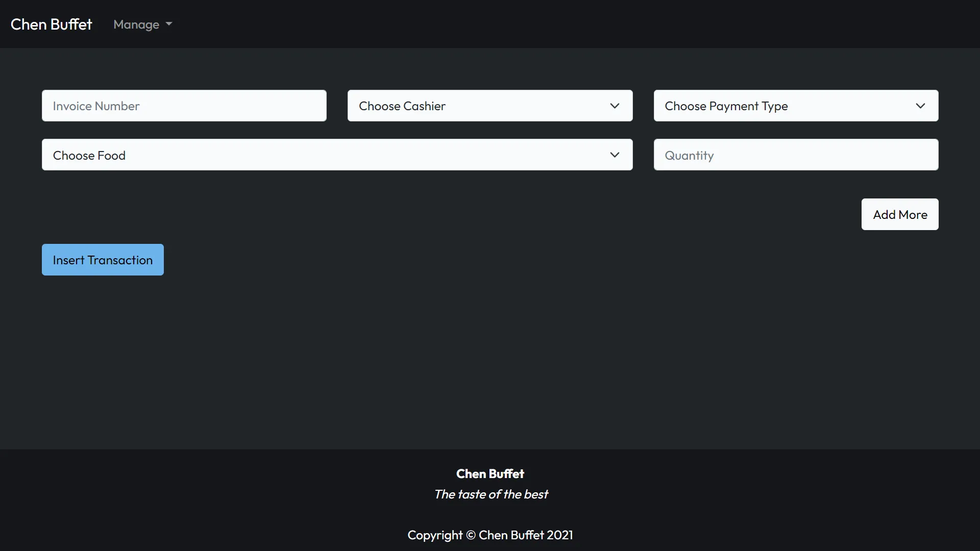The image size is (980, 551).
Task: Expand the Choose Food select box
Action: [x=337, y=155]
